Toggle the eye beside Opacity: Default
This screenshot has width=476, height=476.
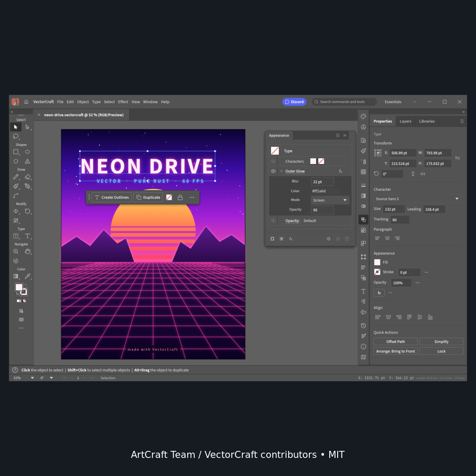(x=273, y=221)
